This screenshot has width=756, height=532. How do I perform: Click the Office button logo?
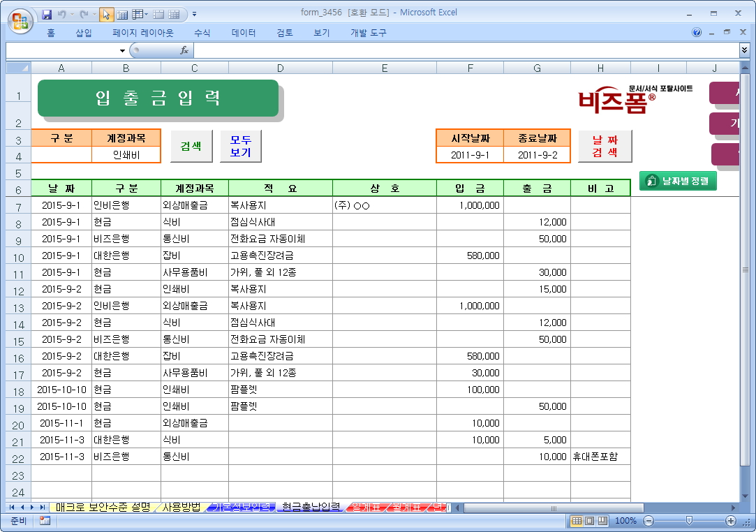[21, 20]
